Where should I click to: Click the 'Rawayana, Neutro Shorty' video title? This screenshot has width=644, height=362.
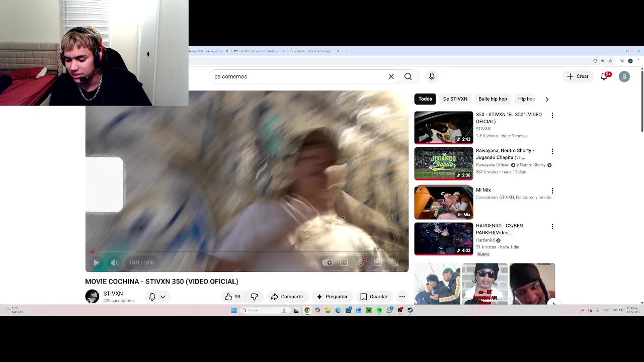point(505,154)
